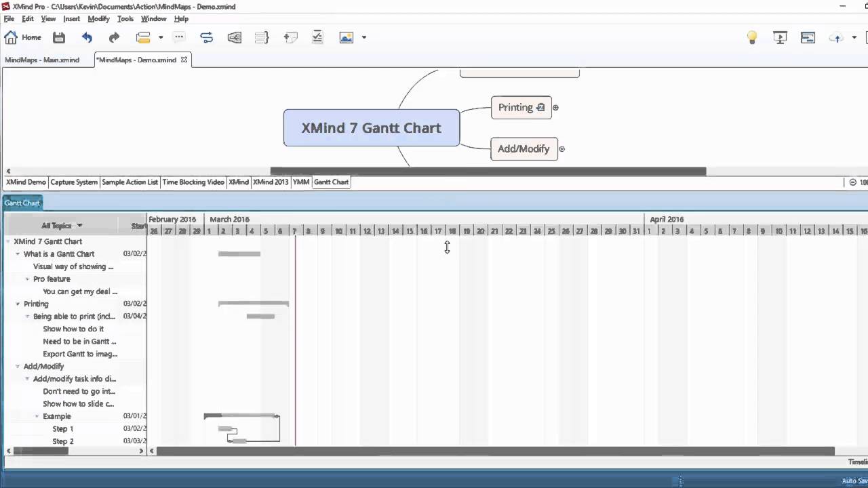868x488 pixels.
Task: Open brainstorming mode with the lightbulb icon
Action: pyautogui.click(x=751, y=37)
